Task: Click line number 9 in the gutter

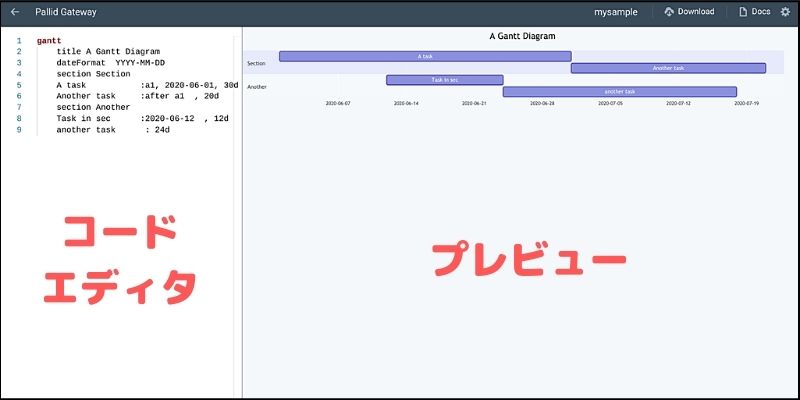Action: click(x=19, y=130)
